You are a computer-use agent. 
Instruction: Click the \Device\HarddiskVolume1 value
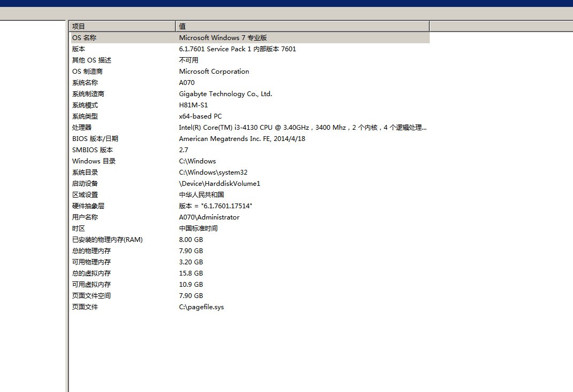tap(220, 184)
